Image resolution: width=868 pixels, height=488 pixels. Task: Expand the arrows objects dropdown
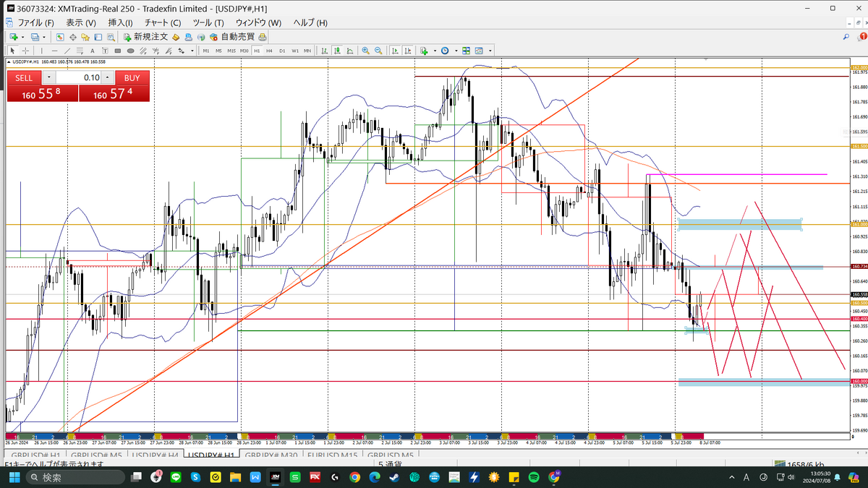point(192,51)
